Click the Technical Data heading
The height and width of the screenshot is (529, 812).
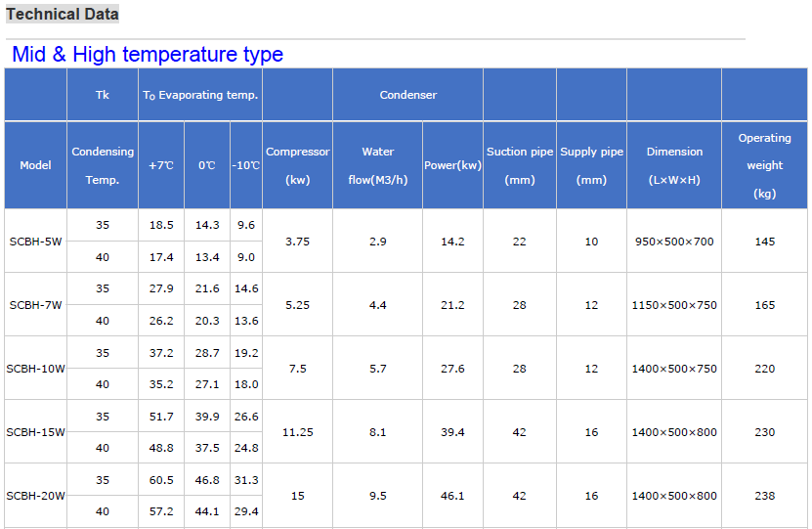click(63, 14)
